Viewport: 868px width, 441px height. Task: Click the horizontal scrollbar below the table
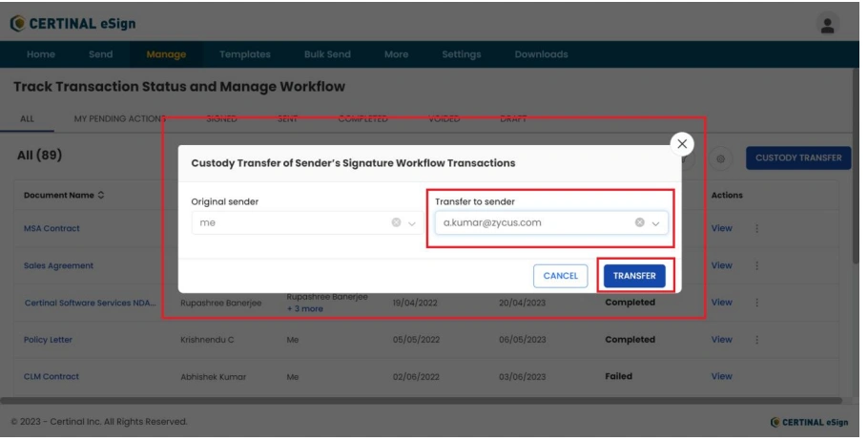pyautogui.click(x=422, y=400)
